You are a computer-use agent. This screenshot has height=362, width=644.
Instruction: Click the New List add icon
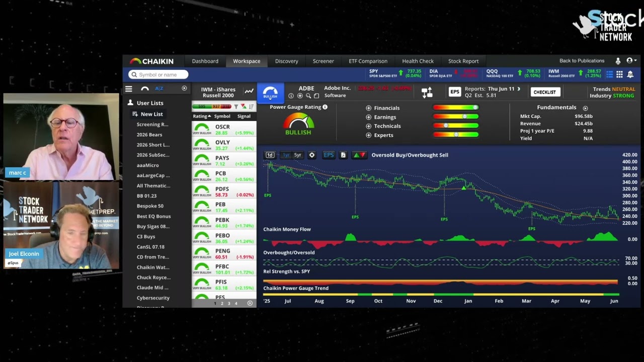pyautogui.click(x=135, y=114)
